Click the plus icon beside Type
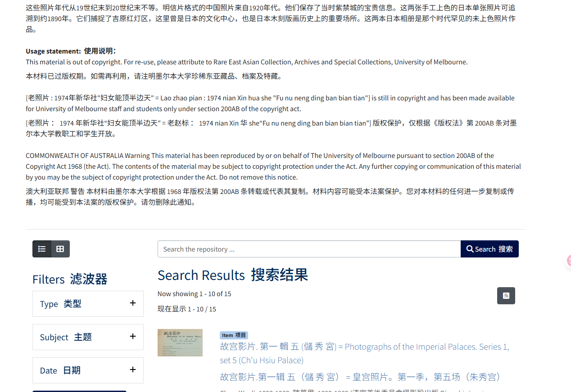571x392 pixels. click(x=133, y=303)
